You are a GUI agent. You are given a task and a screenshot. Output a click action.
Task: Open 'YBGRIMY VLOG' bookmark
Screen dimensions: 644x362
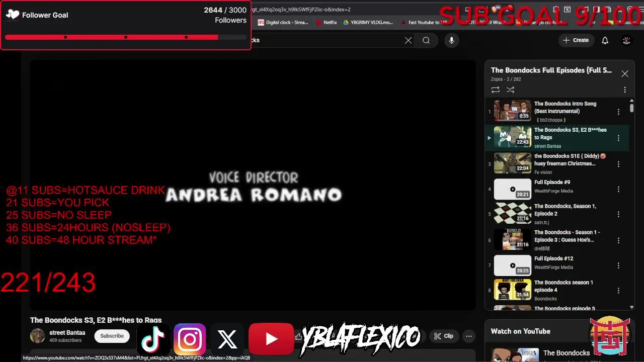(x=368, y=23)
